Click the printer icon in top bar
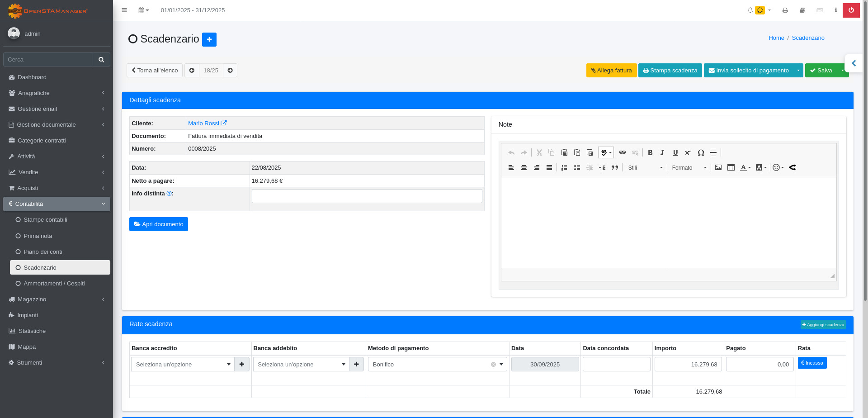 [785, 10]
